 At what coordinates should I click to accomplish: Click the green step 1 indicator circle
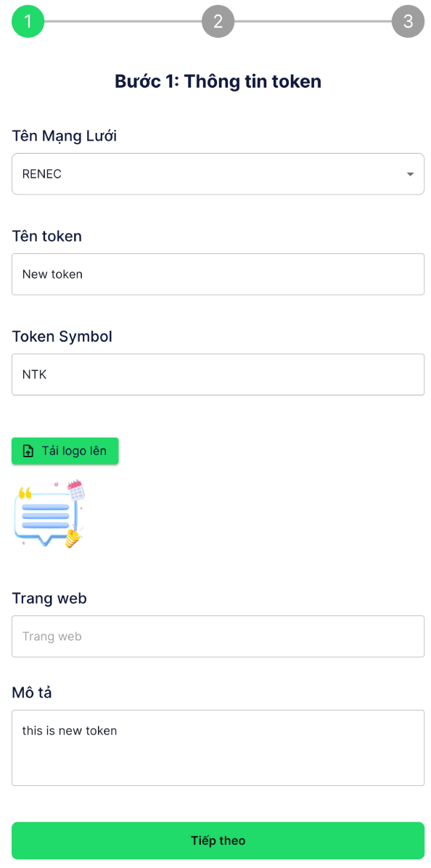pyautogui.click(x=27, y=21)
